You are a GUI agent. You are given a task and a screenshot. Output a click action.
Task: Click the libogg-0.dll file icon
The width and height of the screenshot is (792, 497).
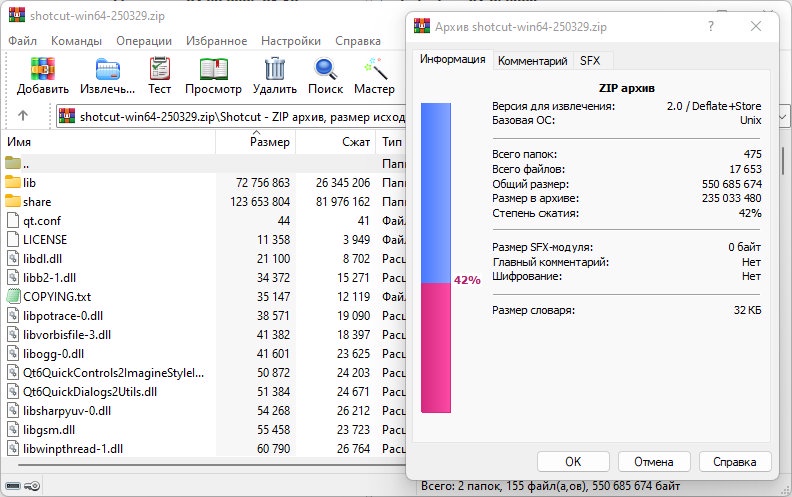pyautogui.click(x=13, y=354)
